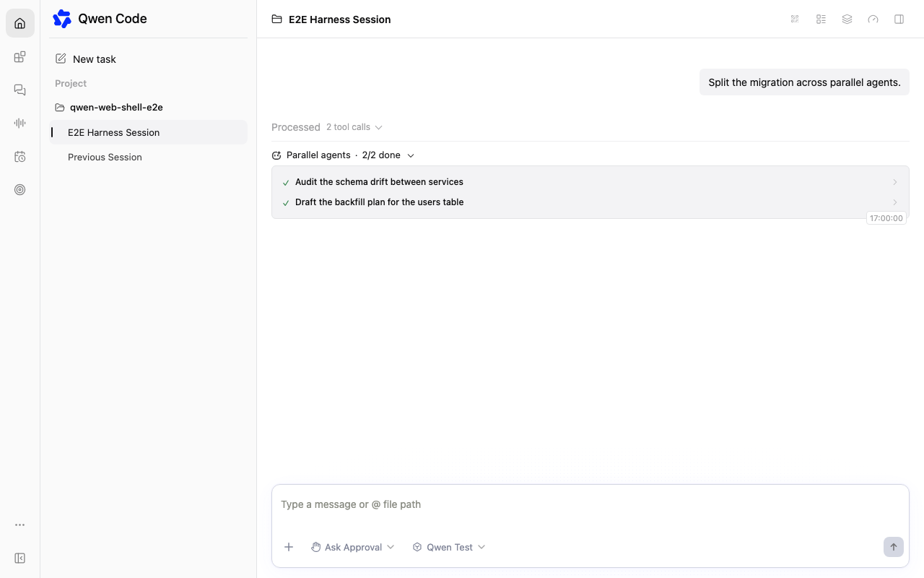Open the Home icon in the left rail
The width and height of the screenshot is (924, 578).
20,23
